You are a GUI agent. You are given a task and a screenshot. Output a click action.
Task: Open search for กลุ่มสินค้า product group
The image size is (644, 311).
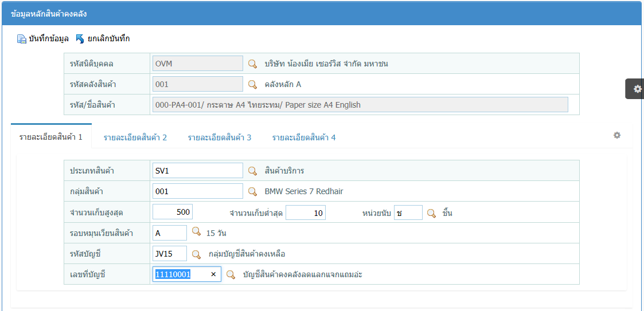click(252, 191)
